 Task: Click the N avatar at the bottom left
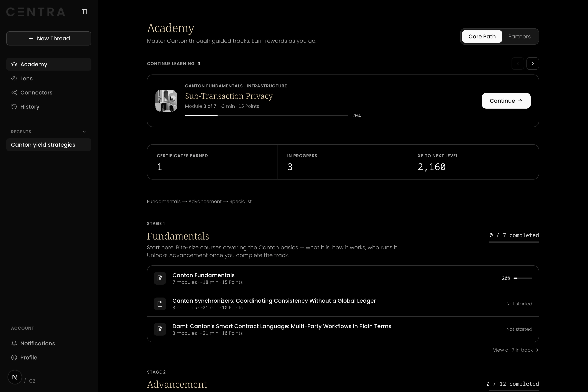tap(15, 377)
